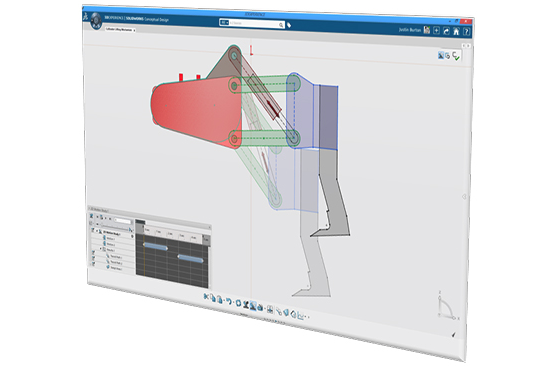555x366 pixels.
Task: Click the plus add icon in header
Action: pyautogui.click(x=436, y=31)
